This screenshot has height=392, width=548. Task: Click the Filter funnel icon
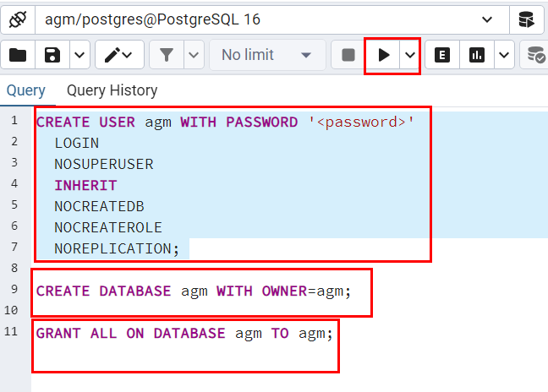[x=167, y=55]
